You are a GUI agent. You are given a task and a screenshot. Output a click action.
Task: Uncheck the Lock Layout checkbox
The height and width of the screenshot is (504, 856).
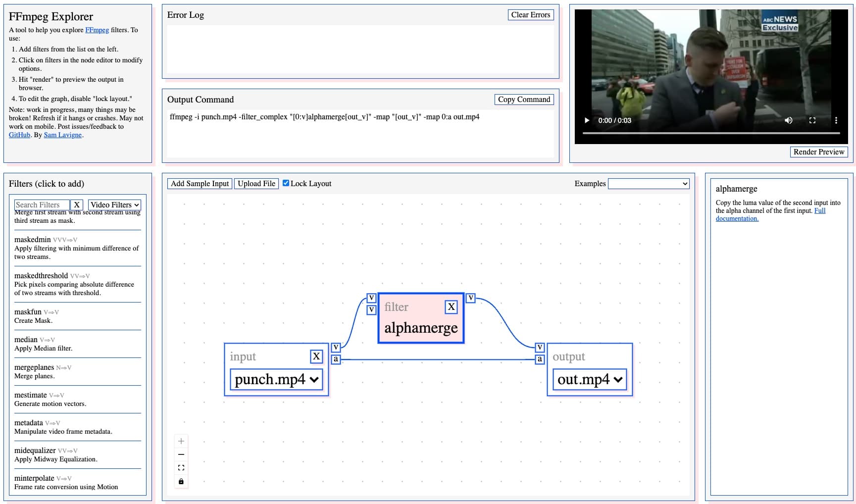(x=286, y=183)
